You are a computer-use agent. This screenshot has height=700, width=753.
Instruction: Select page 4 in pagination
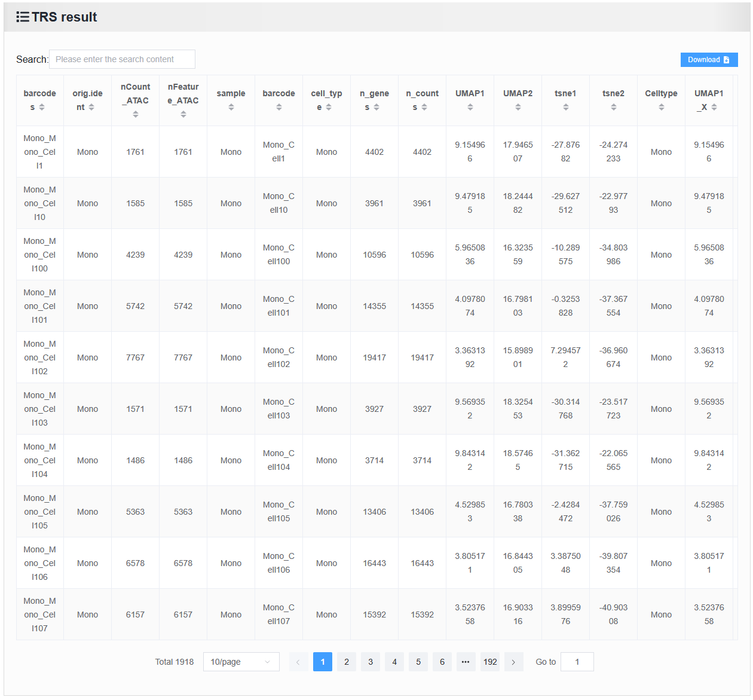coord(394,662)
